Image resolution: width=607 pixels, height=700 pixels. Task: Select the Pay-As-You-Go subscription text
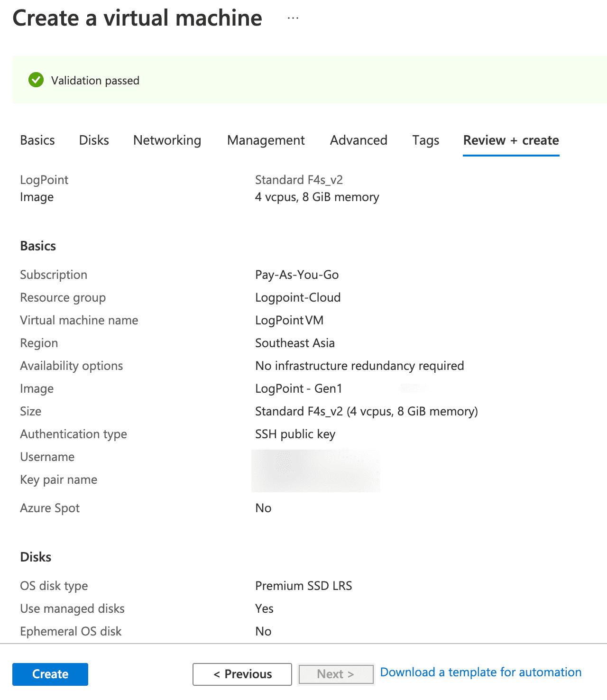pos(298,275)
